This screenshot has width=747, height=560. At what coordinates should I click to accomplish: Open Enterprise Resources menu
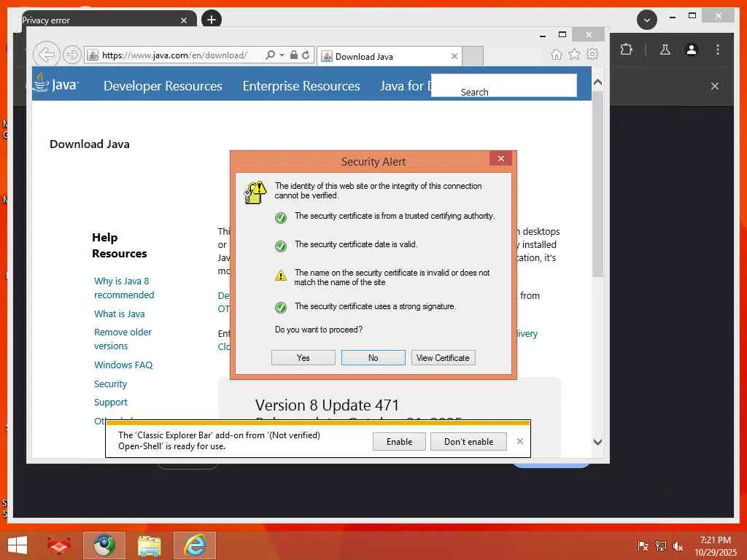tap(301, 86)
